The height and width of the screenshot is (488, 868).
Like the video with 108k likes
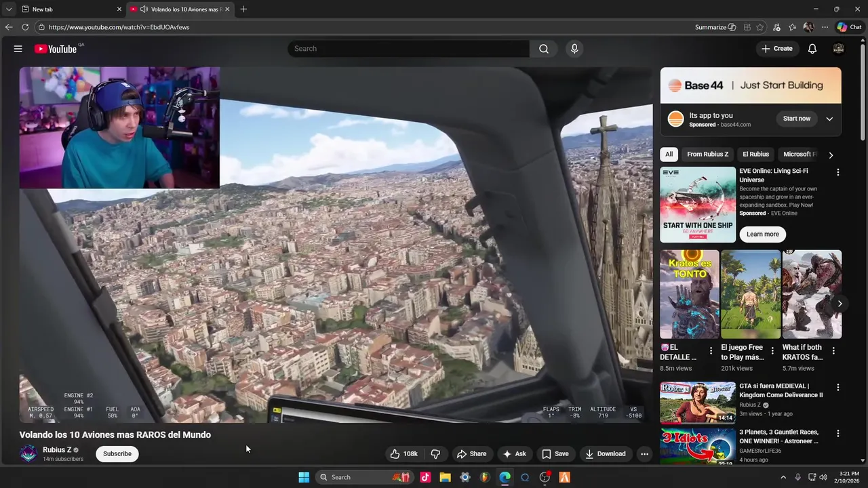click(404, 454)
